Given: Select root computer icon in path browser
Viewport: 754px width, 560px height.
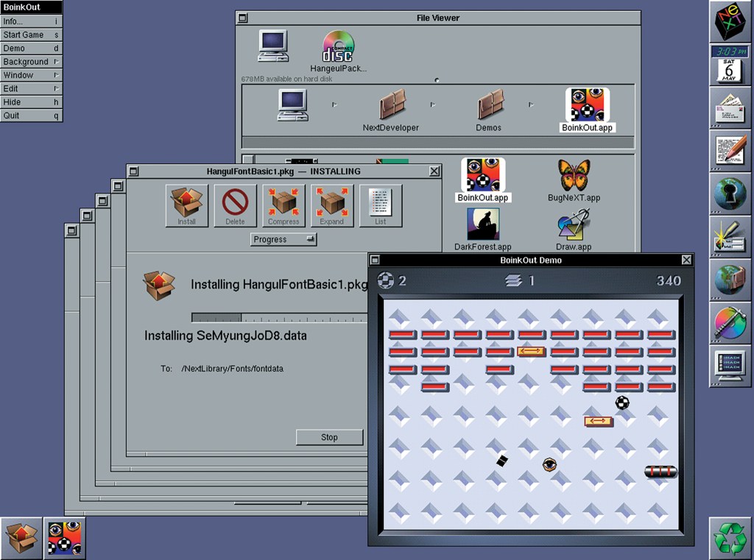Looking at the screenshot, I should [293, 105].
